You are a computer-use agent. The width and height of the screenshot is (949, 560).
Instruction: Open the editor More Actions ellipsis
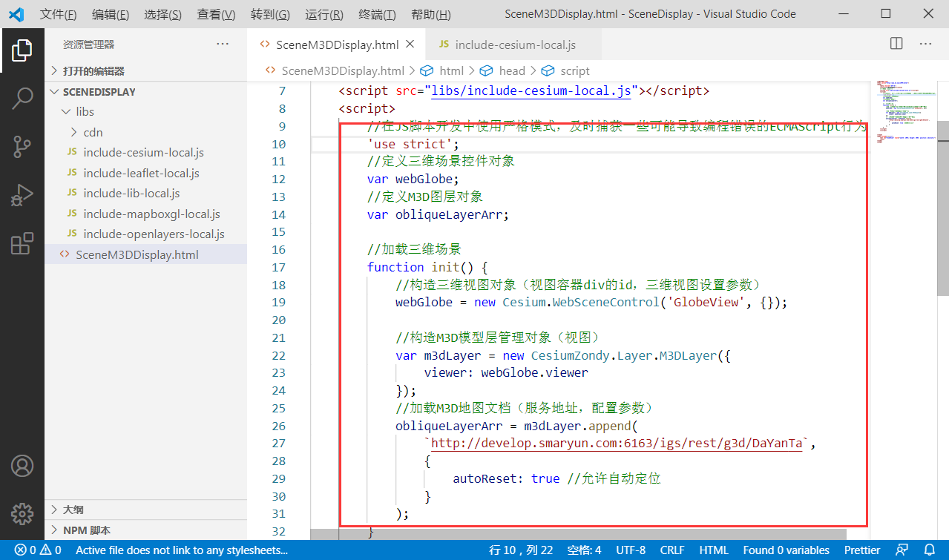[925, 44]
